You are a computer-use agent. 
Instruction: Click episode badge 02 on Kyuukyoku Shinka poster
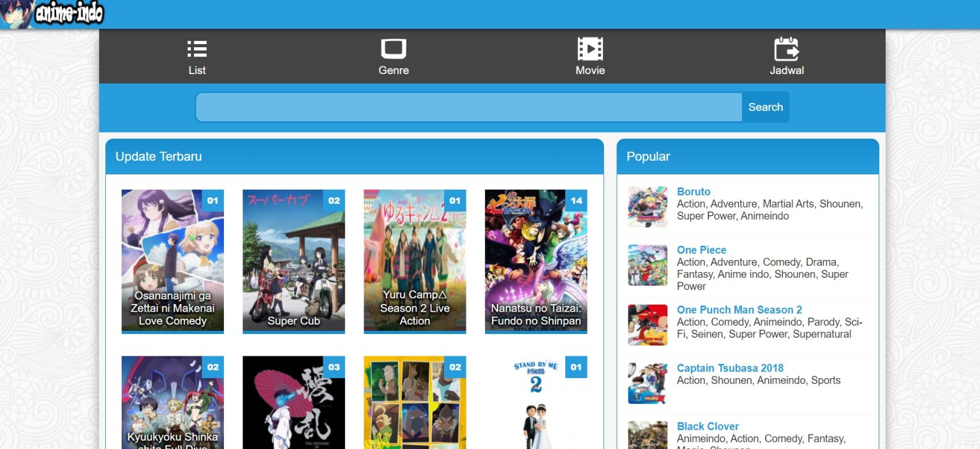point(212,367)
